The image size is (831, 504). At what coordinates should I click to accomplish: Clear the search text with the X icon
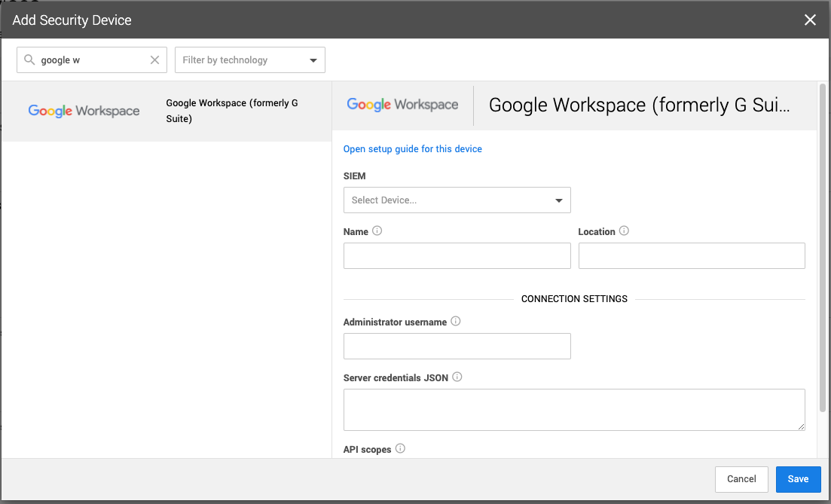pyautogui.click(x=154, y=60)
